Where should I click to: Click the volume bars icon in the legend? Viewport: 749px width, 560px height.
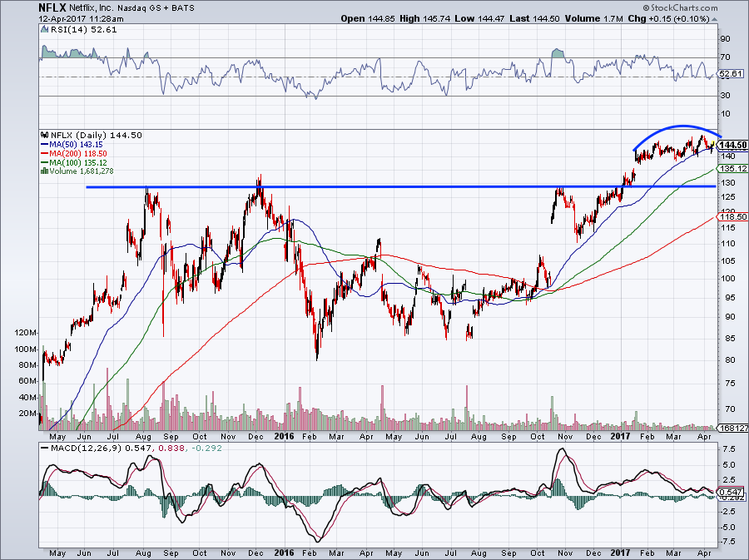click(45, 171)
